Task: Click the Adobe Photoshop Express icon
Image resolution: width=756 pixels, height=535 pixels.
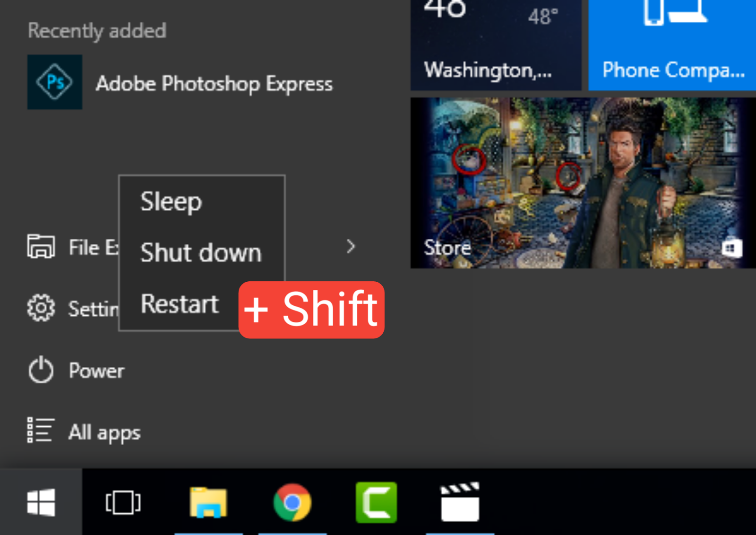Action: pyautogui.click(x=55, y=82)
